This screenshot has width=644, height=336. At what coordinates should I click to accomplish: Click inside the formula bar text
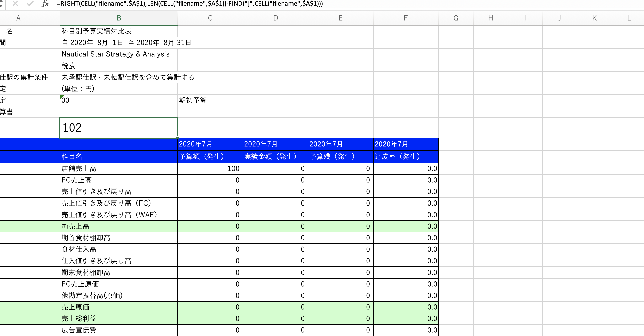[190, 4]
